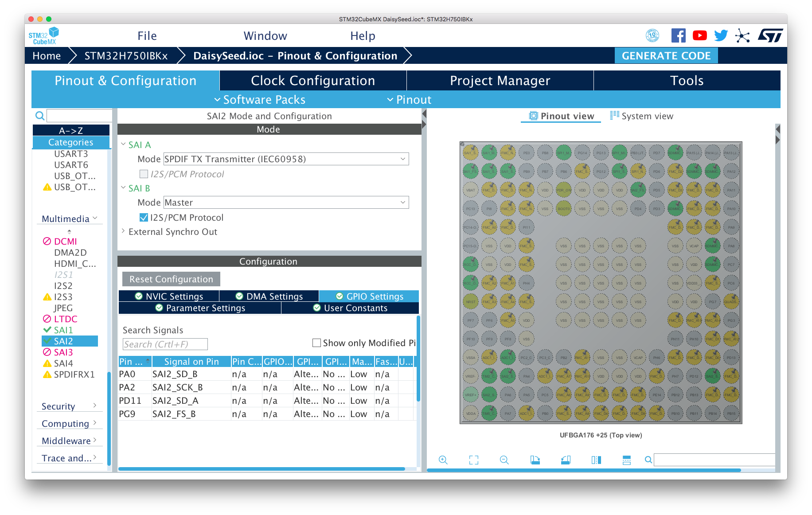Expand External Synchro Out section
Screen dimensions: 812x515
tap(124, 231)
